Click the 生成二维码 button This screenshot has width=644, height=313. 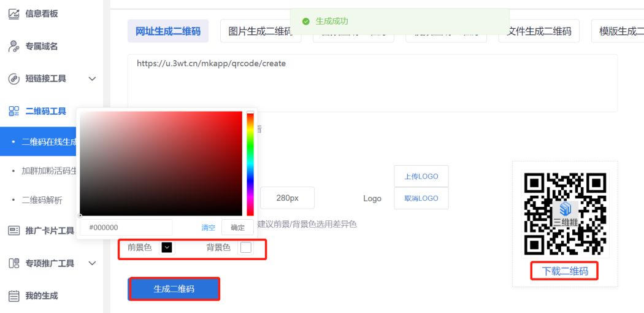tap(174, 289)
